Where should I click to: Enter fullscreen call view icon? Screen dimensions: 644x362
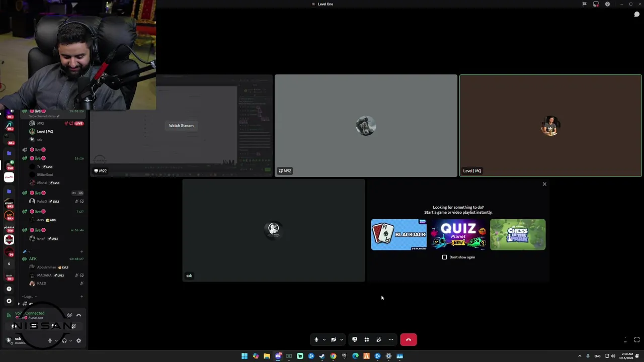tap(636, 340)
